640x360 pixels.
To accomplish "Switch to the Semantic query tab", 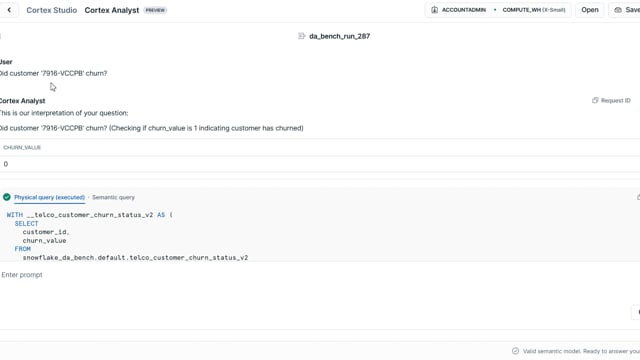I will 113,197.
